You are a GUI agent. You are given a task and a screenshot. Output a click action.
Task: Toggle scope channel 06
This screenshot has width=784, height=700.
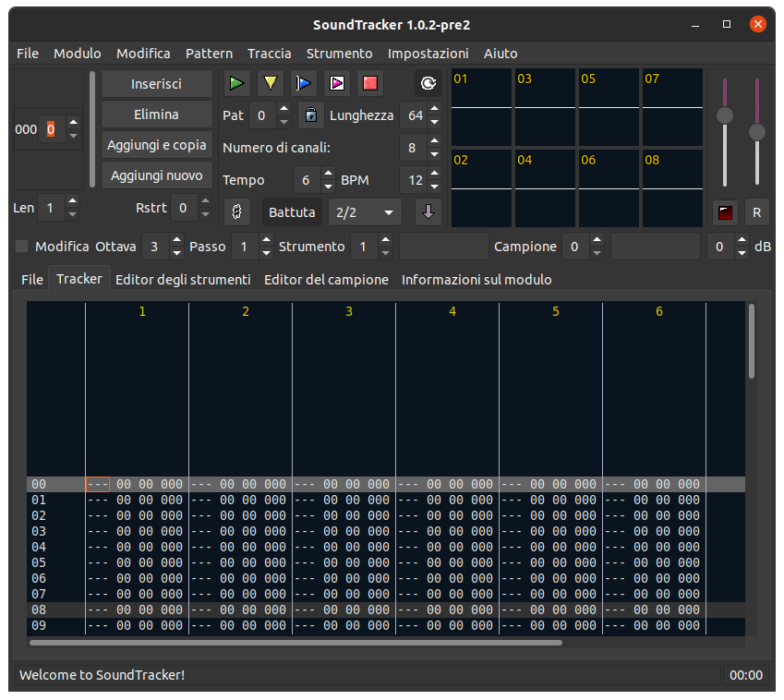609,188
